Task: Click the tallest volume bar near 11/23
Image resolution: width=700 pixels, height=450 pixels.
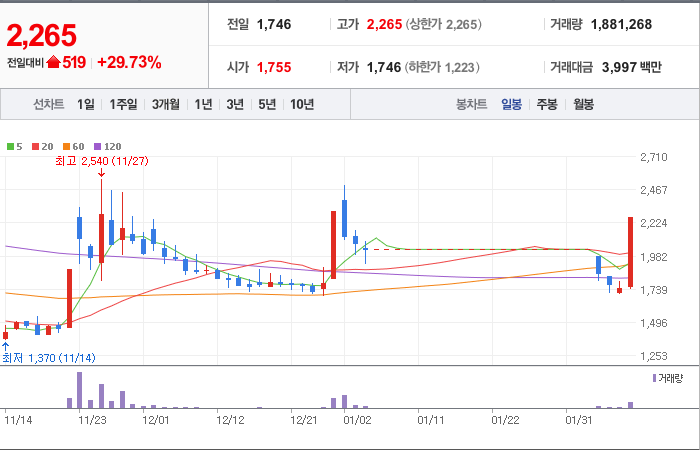Action: tap(79, 390)
